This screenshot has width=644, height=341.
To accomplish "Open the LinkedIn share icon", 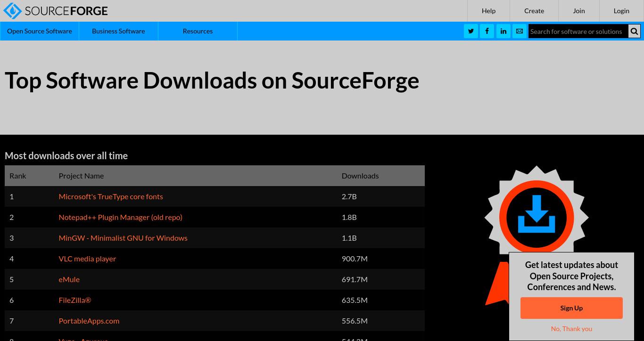I will (504, 31).
